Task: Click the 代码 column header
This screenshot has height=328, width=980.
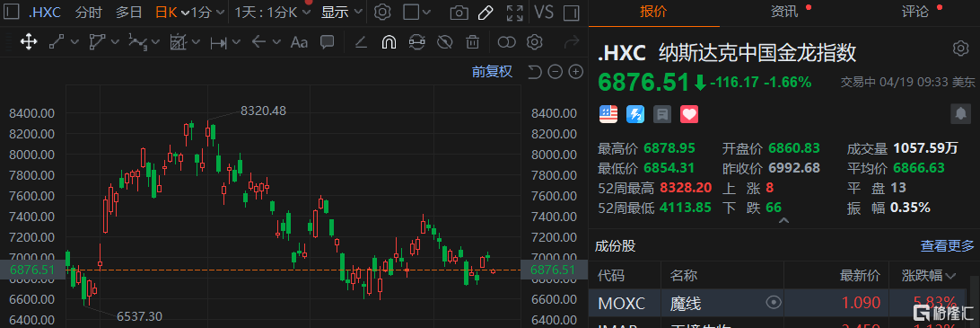Action: [611, 275]
